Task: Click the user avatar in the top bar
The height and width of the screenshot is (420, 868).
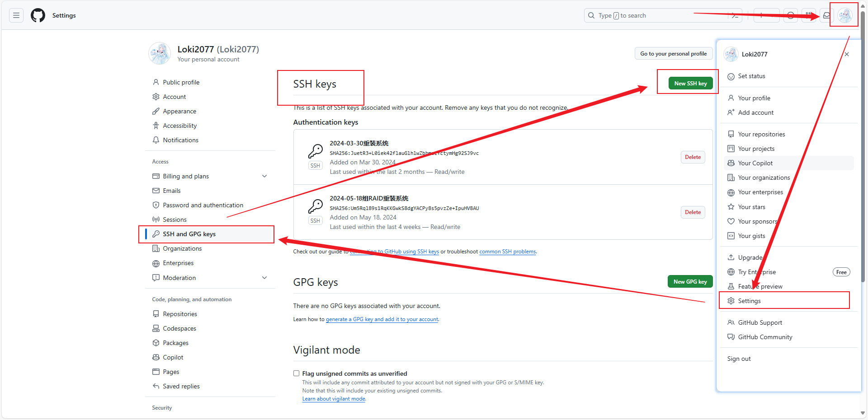Action: (844, 15)
